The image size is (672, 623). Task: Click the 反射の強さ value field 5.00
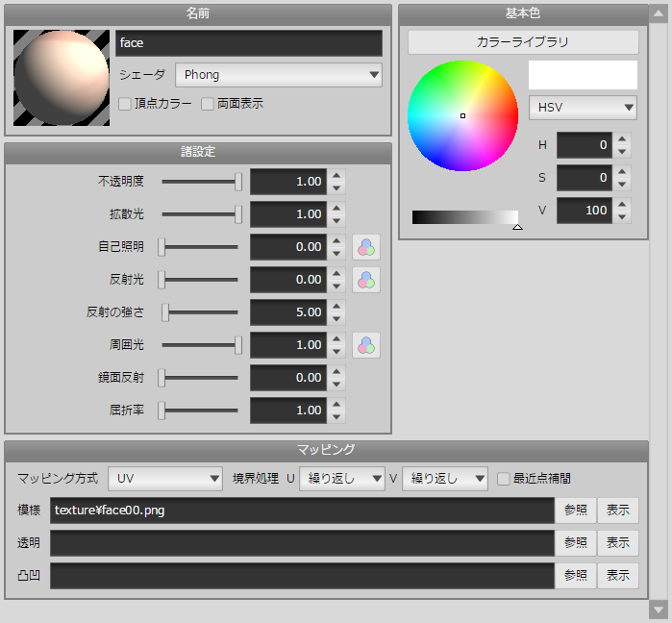coord(288,312)
